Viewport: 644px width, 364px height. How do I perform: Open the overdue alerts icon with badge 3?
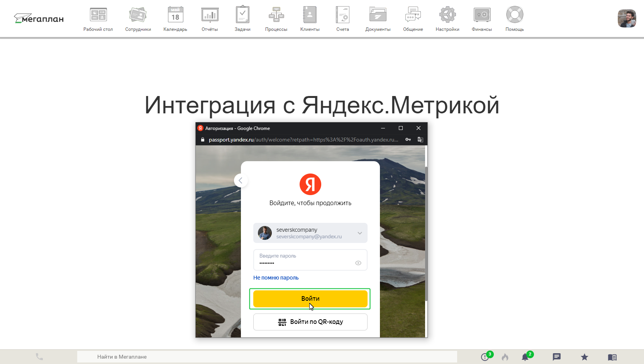coord(486,356)
